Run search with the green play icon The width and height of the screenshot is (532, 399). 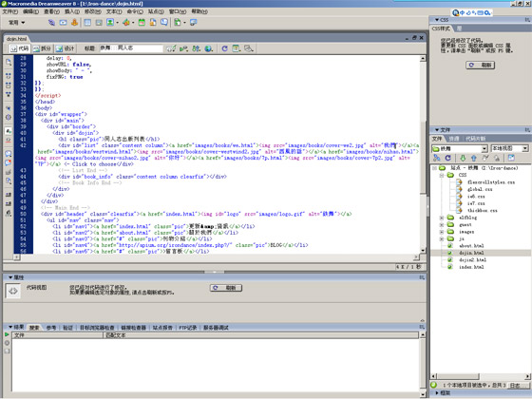coord(7,334)
